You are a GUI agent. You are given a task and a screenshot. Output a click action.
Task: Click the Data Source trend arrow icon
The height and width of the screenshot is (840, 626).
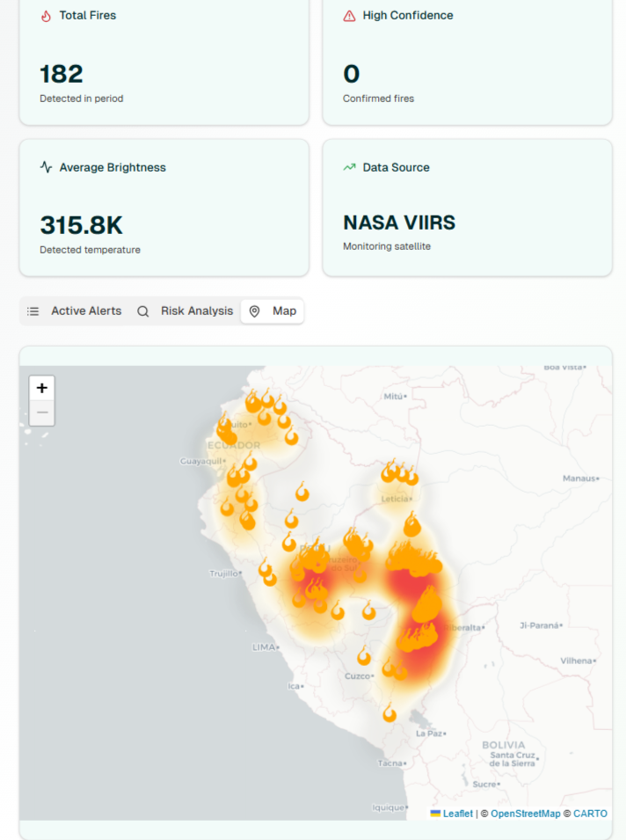pos(349,166)
